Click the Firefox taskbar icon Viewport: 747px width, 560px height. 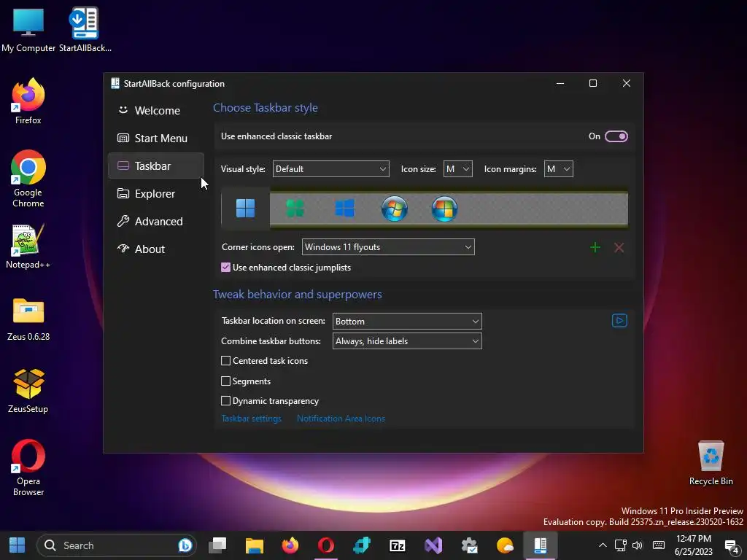click(290, 545)
